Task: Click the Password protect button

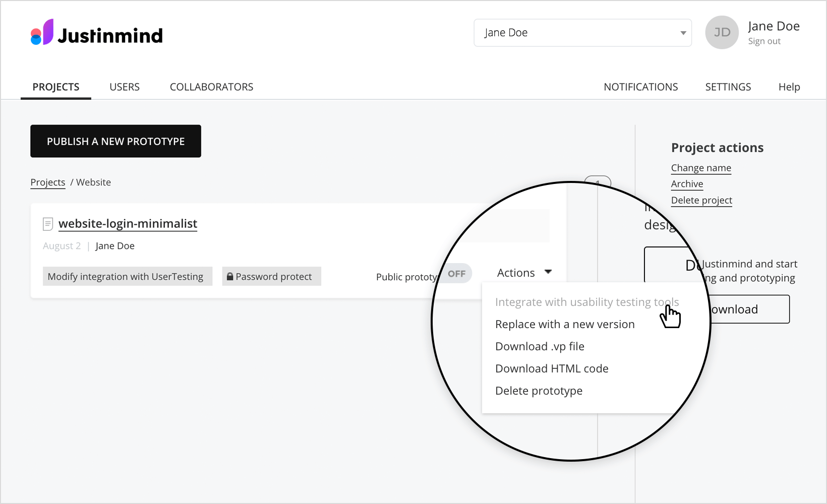Action: tap(271, 276)
